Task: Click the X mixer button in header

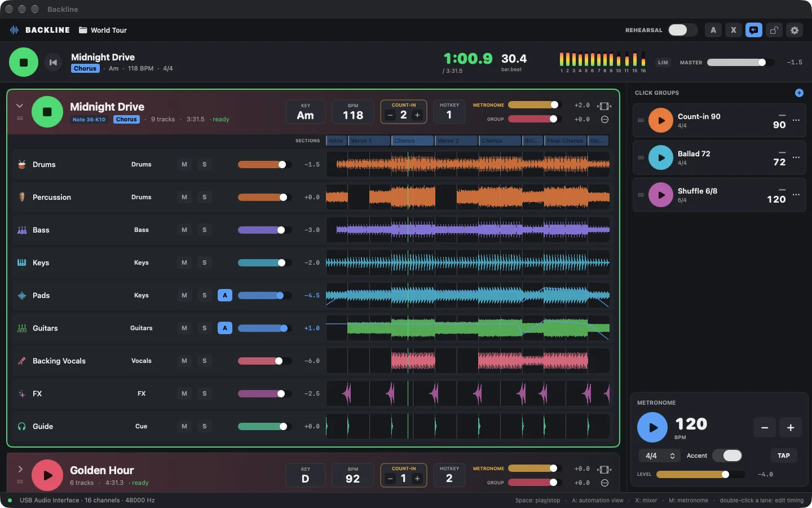Action: (734, 30)
